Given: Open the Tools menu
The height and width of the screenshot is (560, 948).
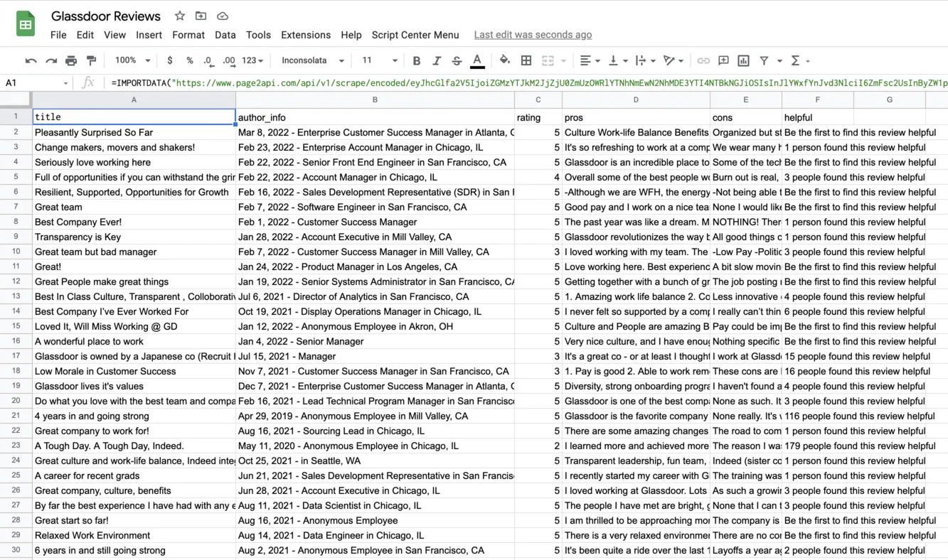Looking at the screenshot, I should click(x=258, y=35).
